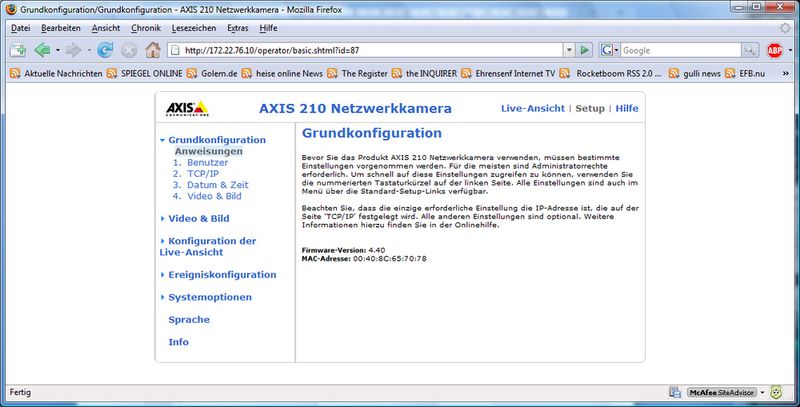The image size is (800, 407).
Task: Click the page icon in address bar
Action: coord(176,50)
